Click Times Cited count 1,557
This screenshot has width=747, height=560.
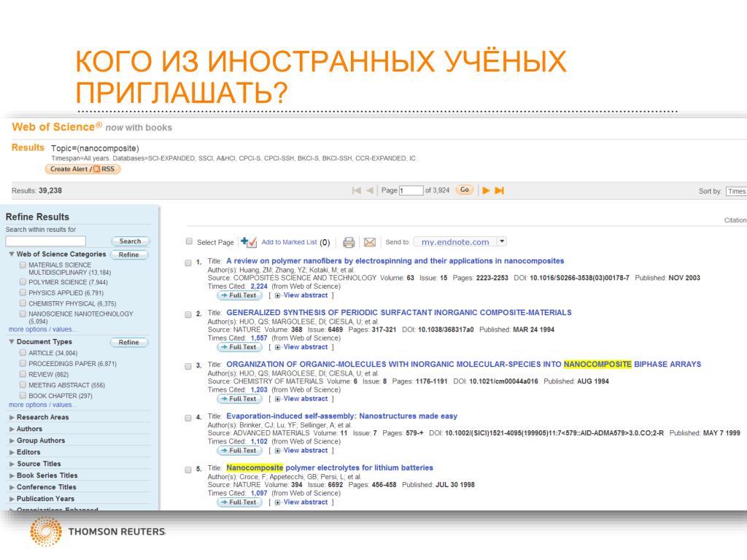click(259, 338)
